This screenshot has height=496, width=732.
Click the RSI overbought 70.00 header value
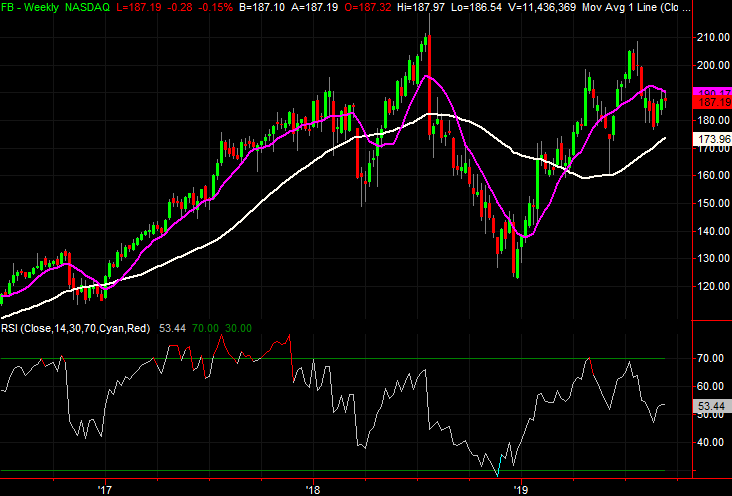tap(205, 329)
